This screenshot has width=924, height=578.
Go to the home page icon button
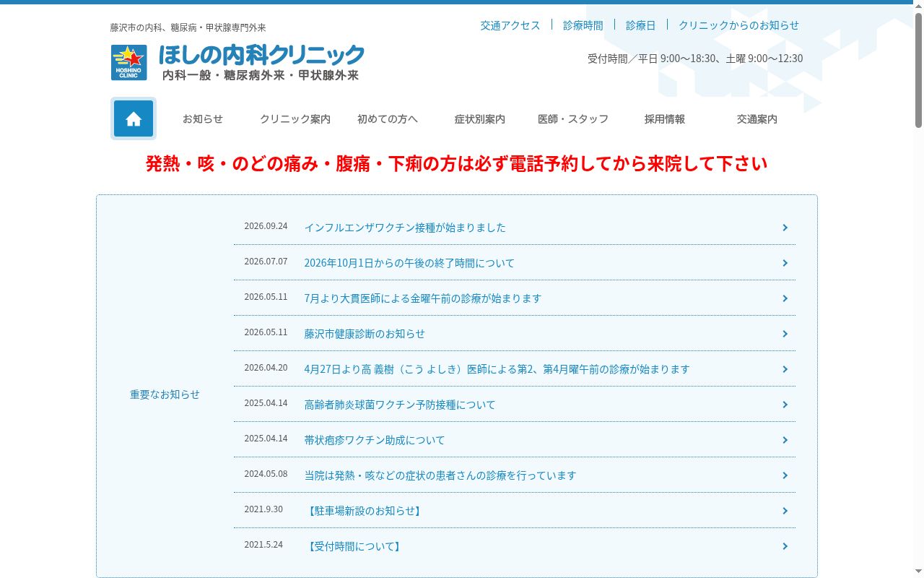pyautogui.click(x=134, y=118)
